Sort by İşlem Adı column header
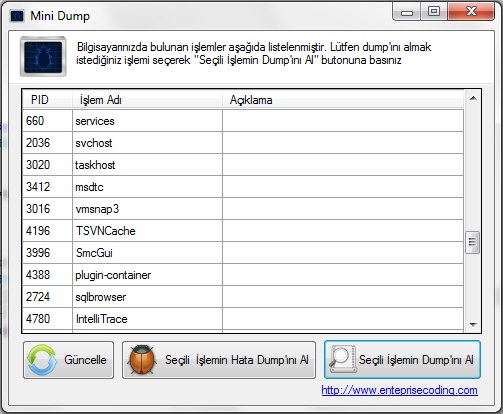Screen dimensions: 503x414 point(147,100)
